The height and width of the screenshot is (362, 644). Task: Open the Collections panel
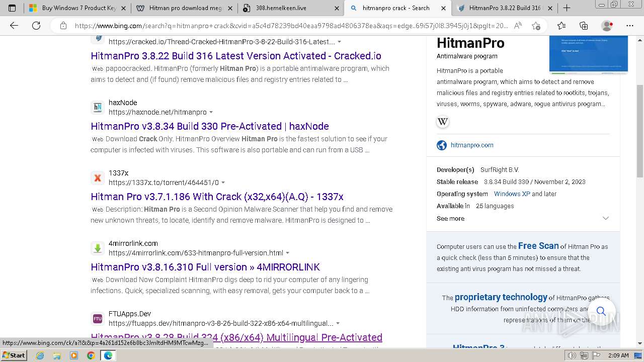(x=584, y=26)
